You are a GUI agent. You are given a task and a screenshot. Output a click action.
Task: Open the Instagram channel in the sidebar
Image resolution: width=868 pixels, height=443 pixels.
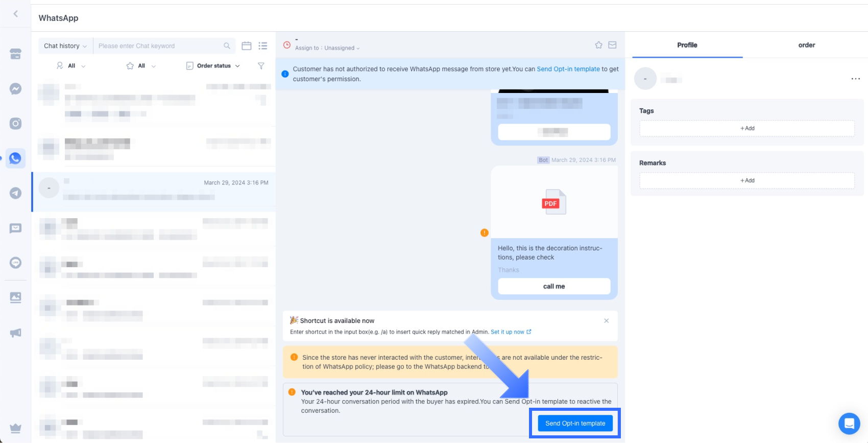(16, 123)
